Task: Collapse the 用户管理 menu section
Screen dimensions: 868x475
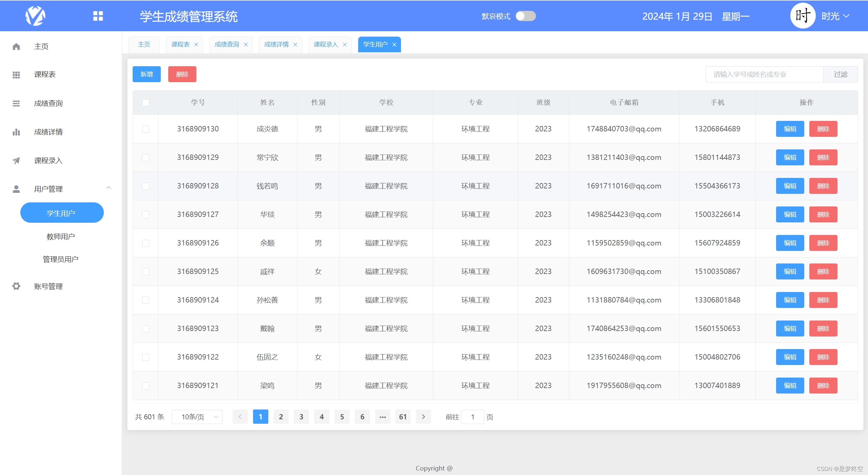Action: tap(109, 188)
